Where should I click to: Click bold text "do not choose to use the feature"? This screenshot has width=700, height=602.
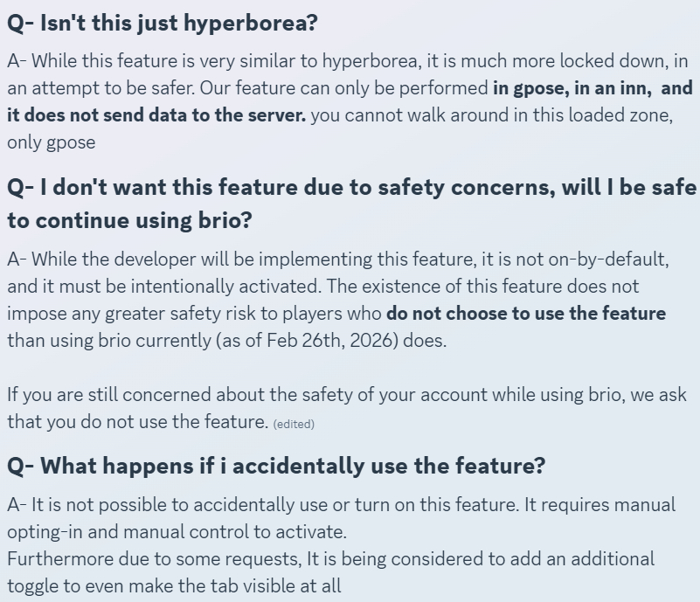[x=526, y=314]
